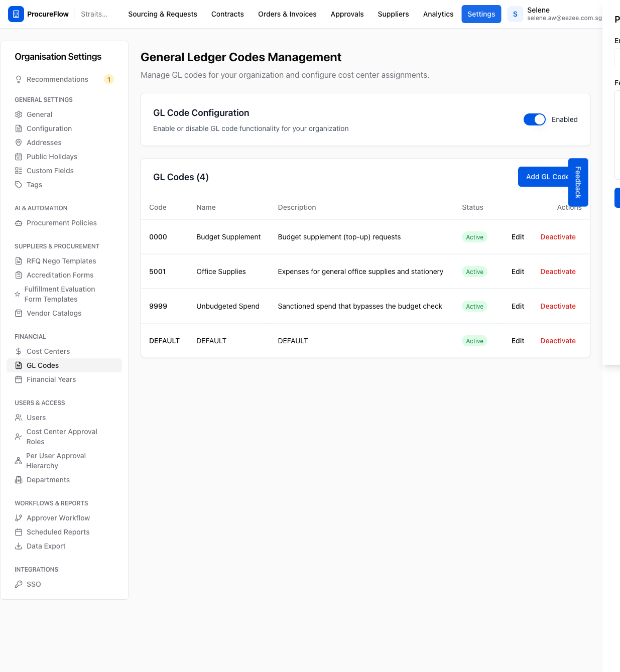Open Sourcing & Requests menu
This screenshot has width=620, height=672.
point(163,14)
